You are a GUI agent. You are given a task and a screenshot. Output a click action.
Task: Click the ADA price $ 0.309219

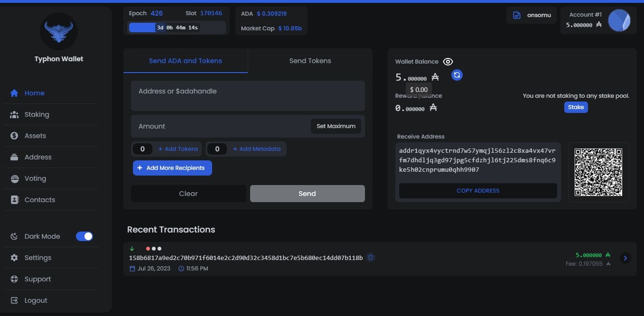point(272,14)
